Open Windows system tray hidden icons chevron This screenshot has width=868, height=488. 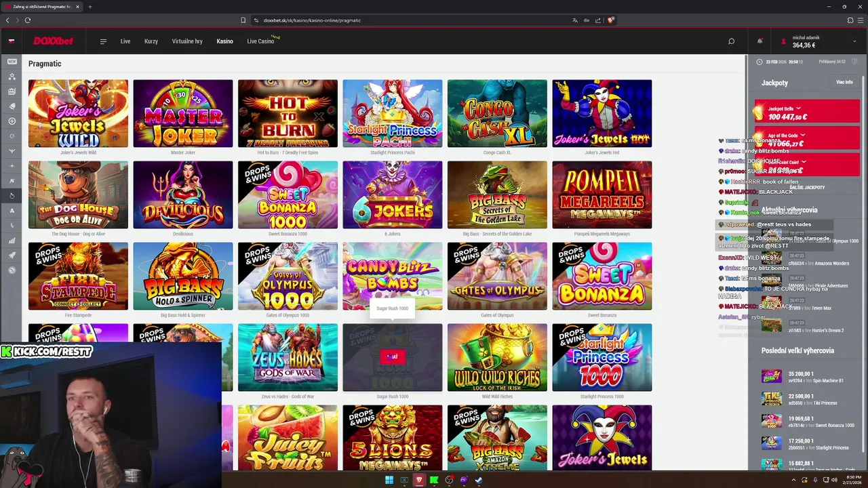pos(794,480)
